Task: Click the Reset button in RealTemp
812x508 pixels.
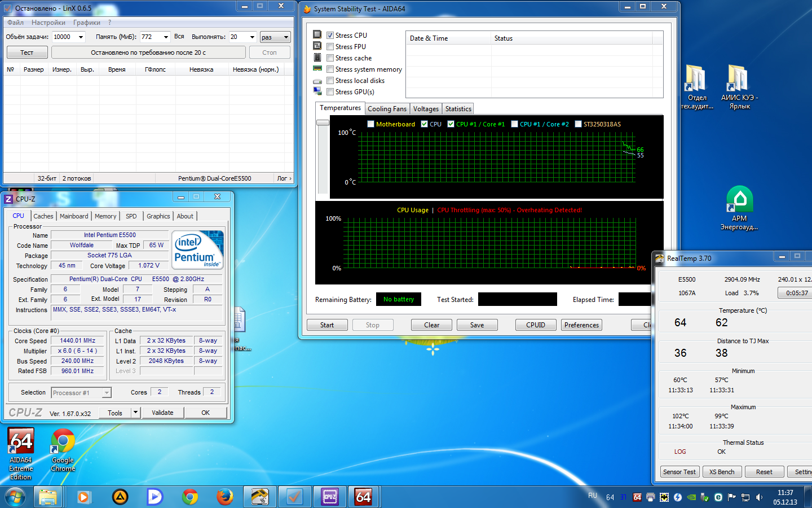Action: coord(764,472)
